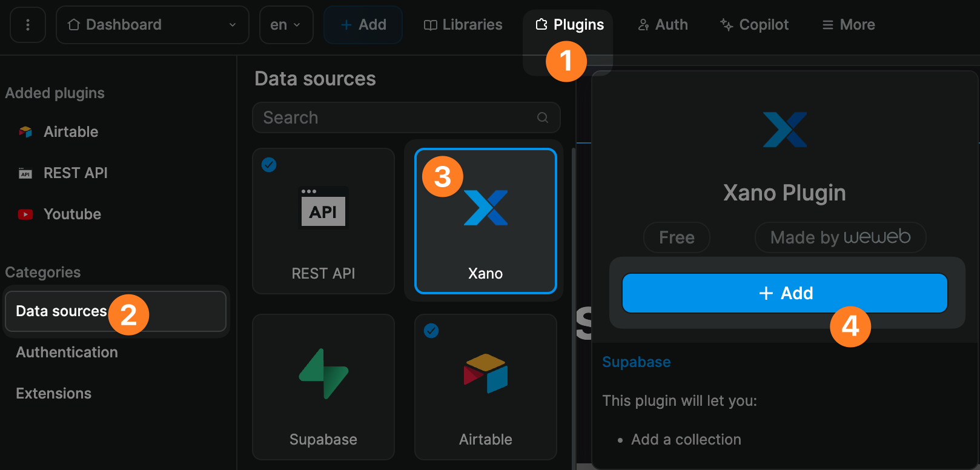Click the Xano X logo on the card
The width and height of the screenshot is (980, 470).
pos(486,207)
